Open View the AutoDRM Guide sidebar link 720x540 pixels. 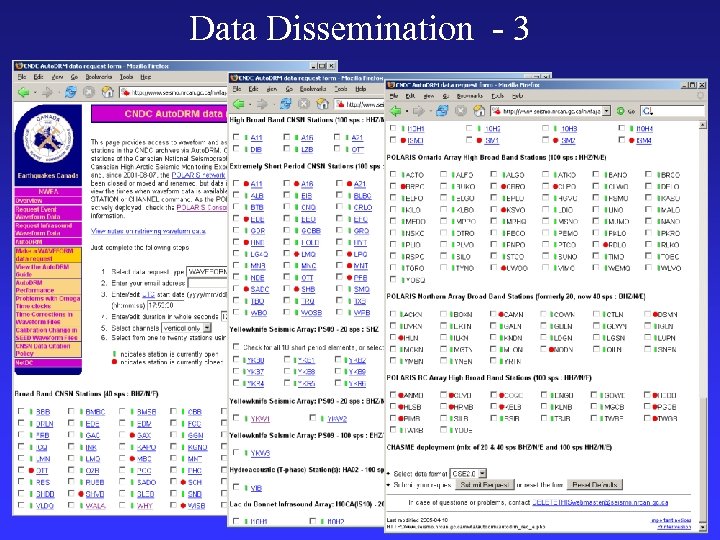tap(41, 270)
